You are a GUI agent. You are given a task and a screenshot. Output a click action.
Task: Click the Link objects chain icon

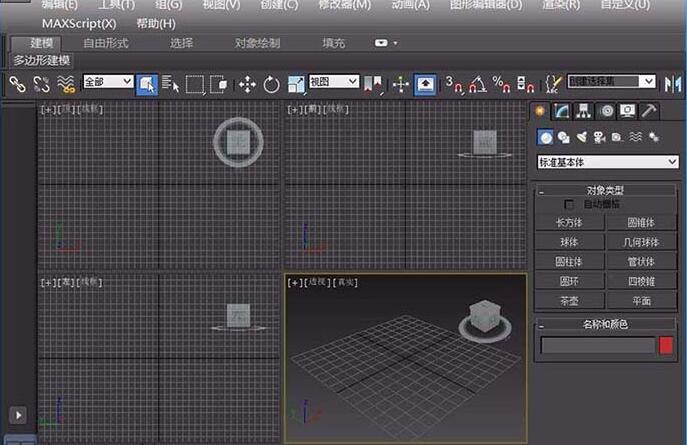point(17,84)
